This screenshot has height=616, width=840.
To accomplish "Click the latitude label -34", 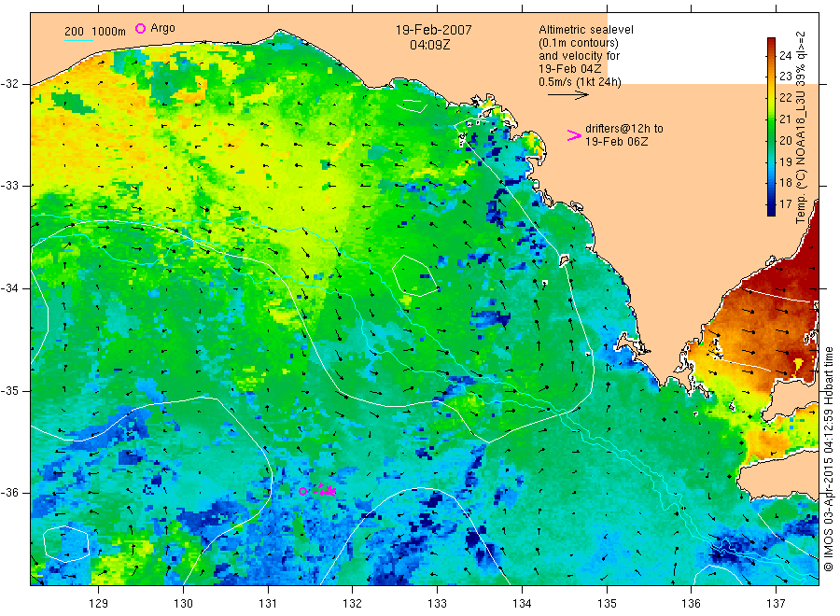I will [9, 288].
